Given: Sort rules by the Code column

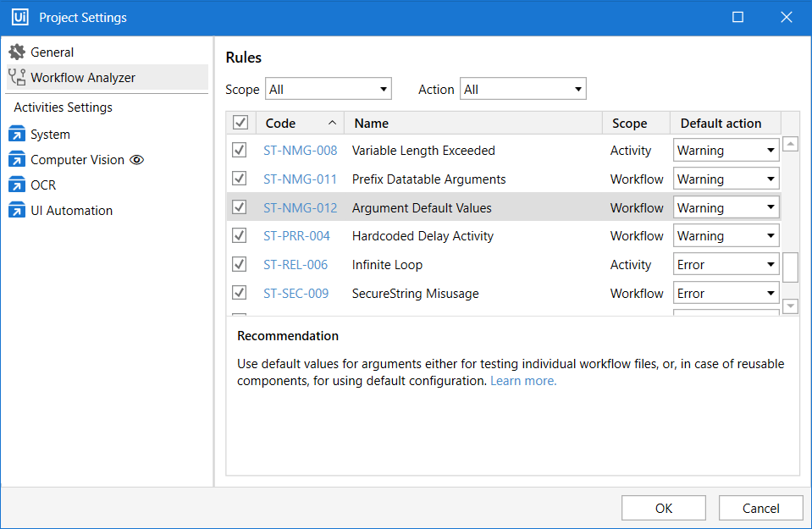Looking at the screenshot, I should [x=299, y=124].
